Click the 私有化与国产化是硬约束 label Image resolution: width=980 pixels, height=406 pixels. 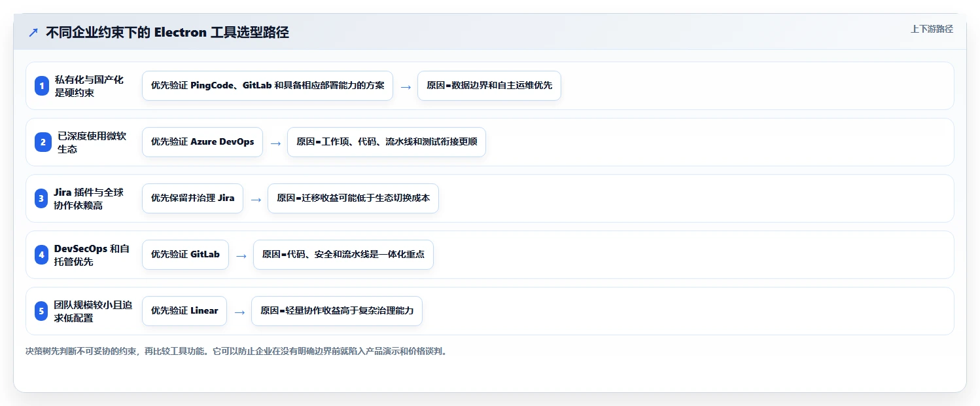(x=89, y=86)
